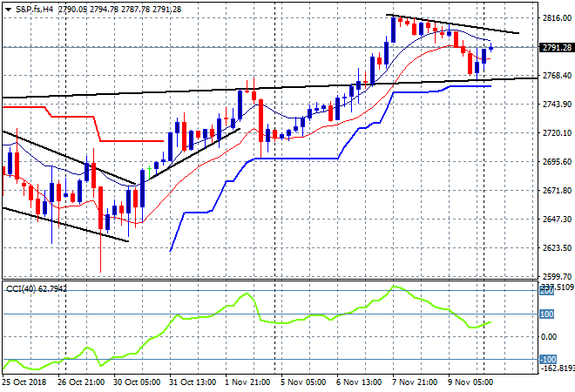
Task: Click the price axis label 2743.90
Action: pos(557,105)
